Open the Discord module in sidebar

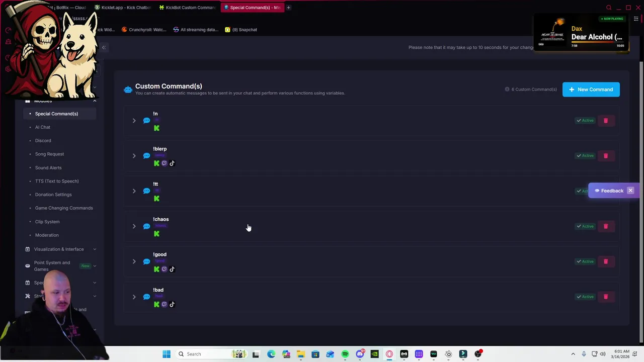pos(43,141)
